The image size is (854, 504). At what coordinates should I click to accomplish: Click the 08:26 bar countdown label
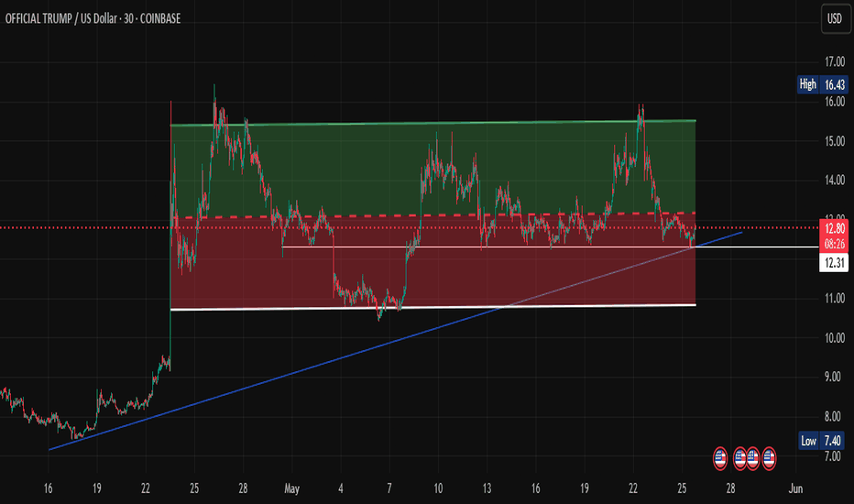pos(834,244)
